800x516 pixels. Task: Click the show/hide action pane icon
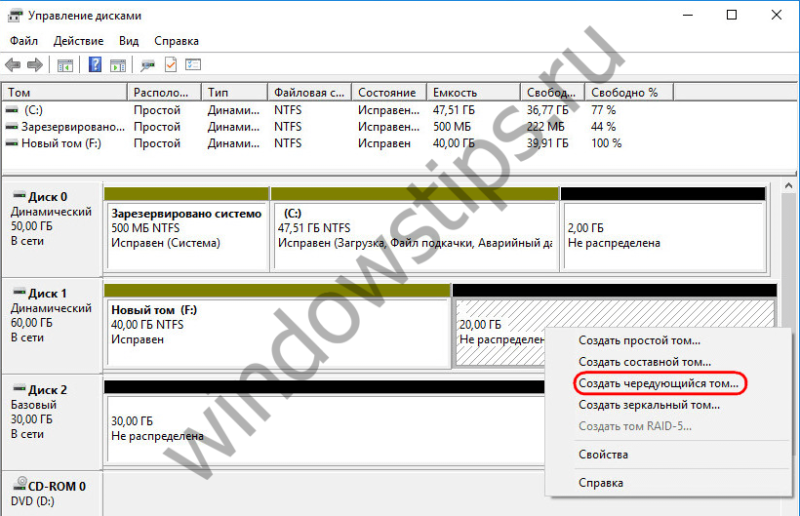click(x=118, y=66)
